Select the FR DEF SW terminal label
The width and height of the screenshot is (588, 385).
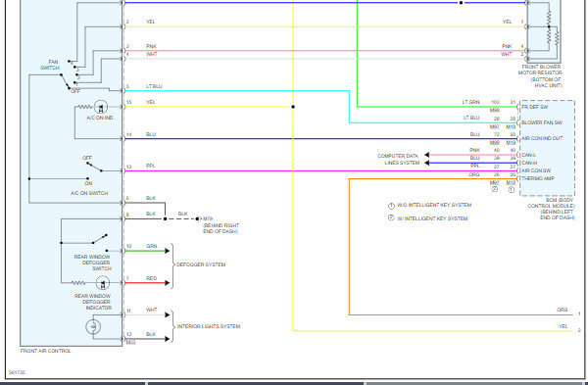(534, 107)
